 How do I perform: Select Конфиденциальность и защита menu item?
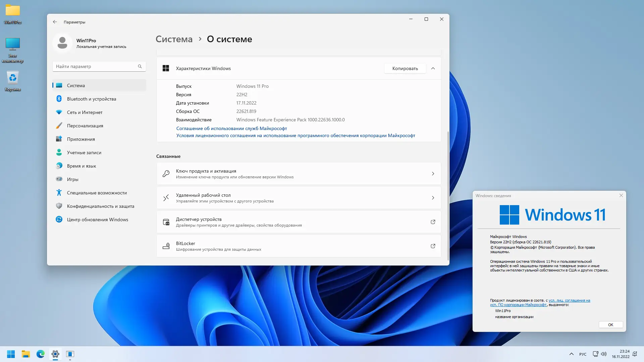tap(100, 206)
